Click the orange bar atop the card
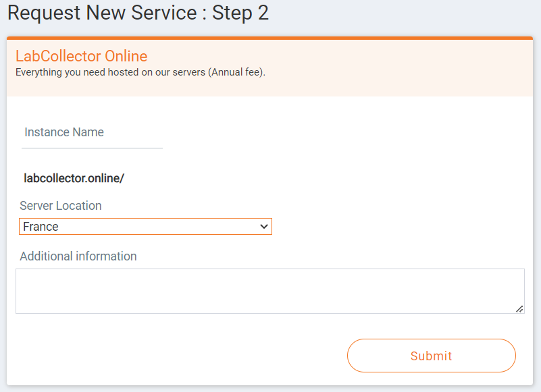The width and height of the screenshot is (541, 392). pos(269,38)
